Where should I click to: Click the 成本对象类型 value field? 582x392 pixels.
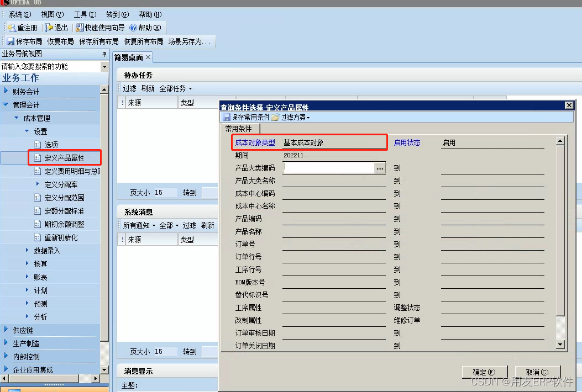(x=334, y=143)
